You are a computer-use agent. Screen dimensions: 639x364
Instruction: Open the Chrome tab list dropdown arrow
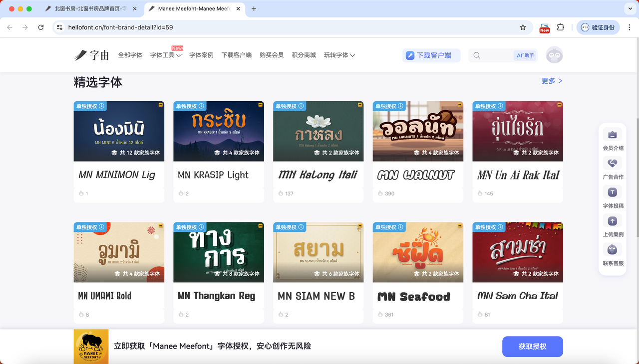click(x=629, y=9)
